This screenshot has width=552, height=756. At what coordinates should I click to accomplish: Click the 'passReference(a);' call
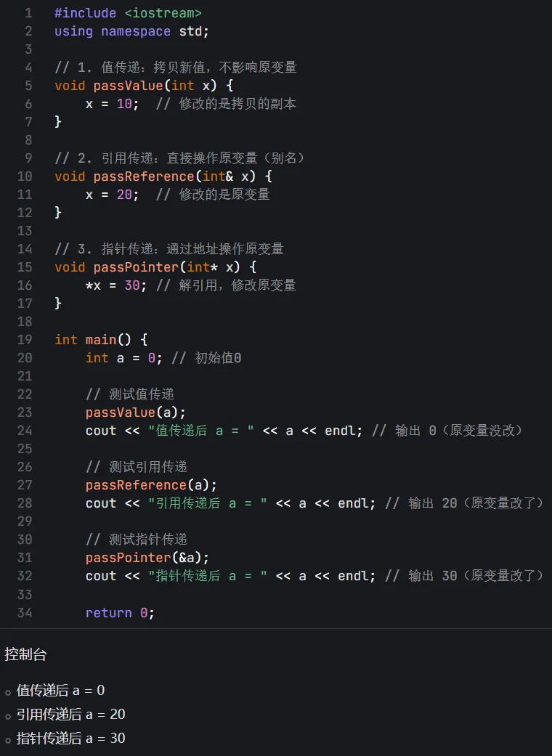click(151, 485)
